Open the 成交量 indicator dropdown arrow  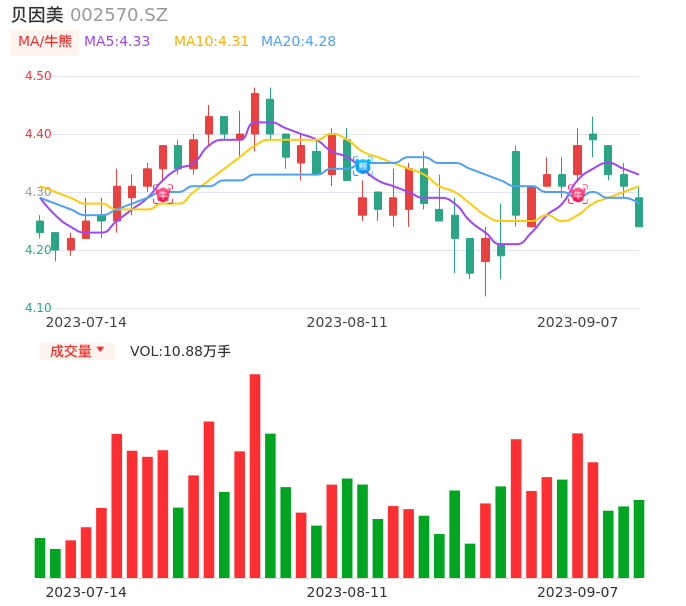[100, 350]
